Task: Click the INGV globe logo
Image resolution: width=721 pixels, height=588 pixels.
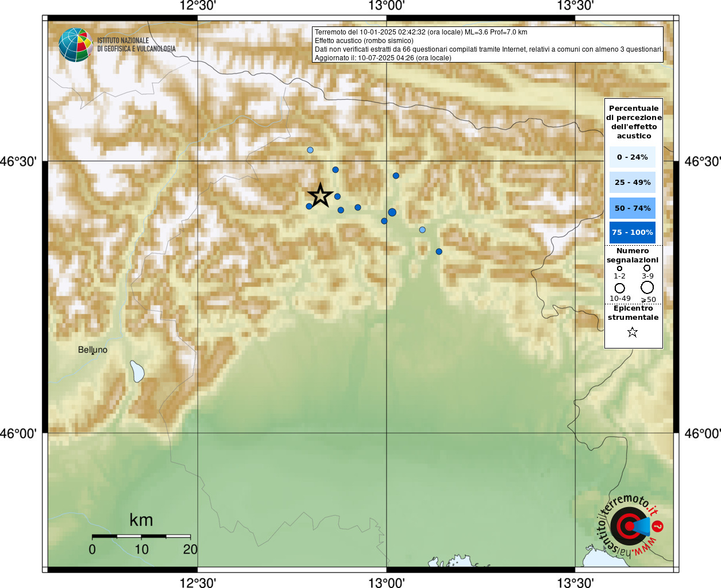Action: pyautogui.click(x=75, y=45)
